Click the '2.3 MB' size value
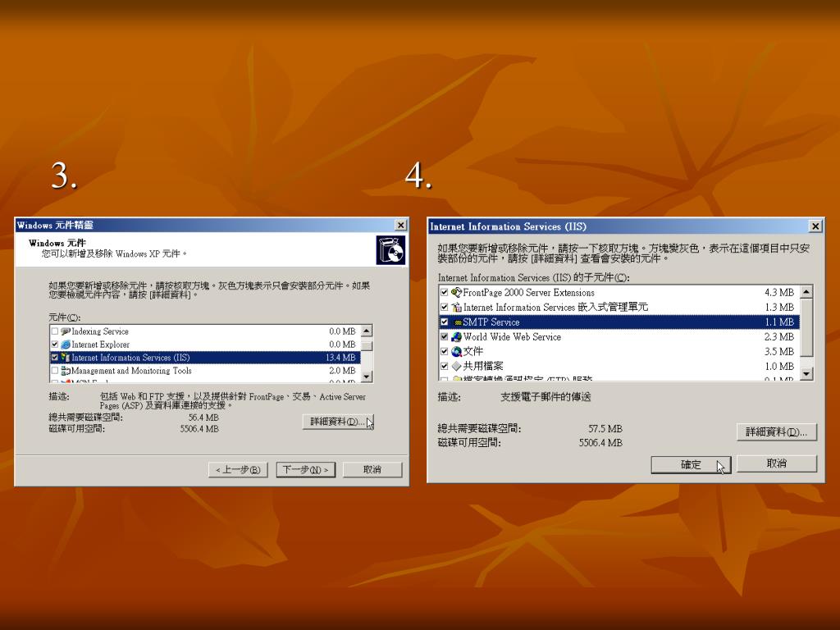The height and width of the screenshot is (630, 840). pyautogui.click(x=779, y=337)
